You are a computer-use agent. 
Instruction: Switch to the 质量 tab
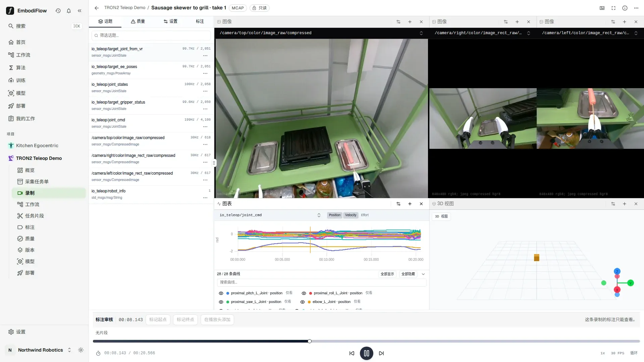pos(138,21)
